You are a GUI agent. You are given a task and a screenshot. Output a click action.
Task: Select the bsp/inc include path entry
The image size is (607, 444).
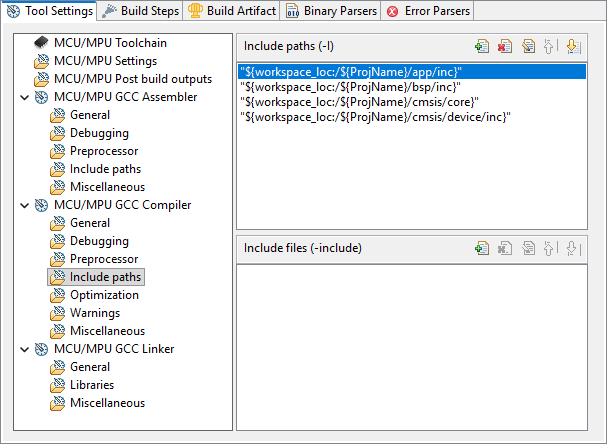[x=350, y=87]
